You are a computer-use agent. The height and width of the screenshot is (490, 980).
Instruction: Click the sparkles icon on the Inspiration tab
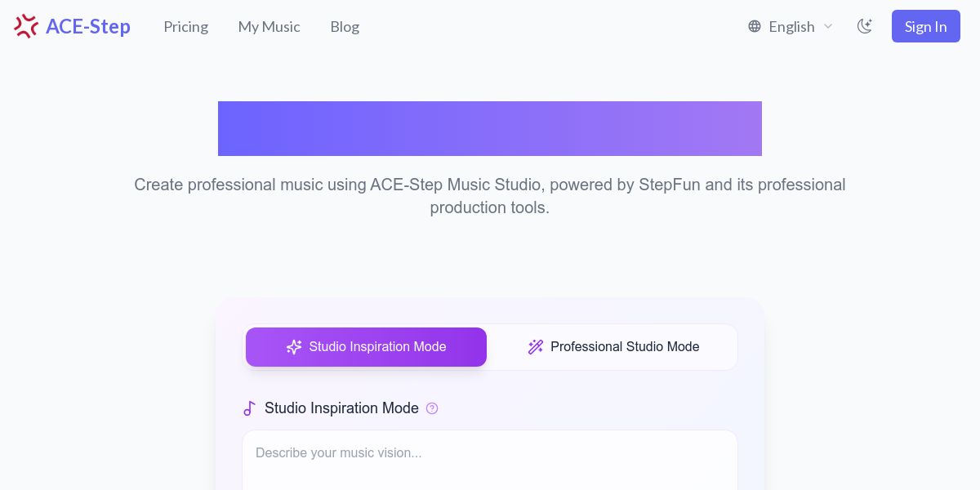click(x=294, y=347)
